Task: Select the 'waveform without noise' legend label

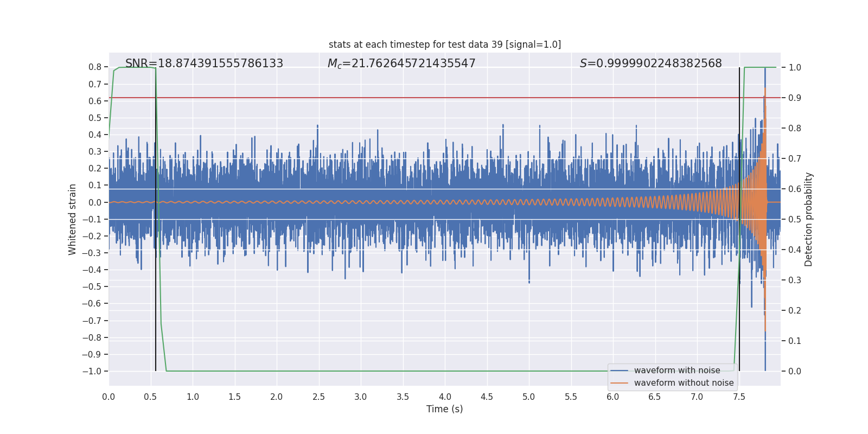Action: (x=684, y=383)
